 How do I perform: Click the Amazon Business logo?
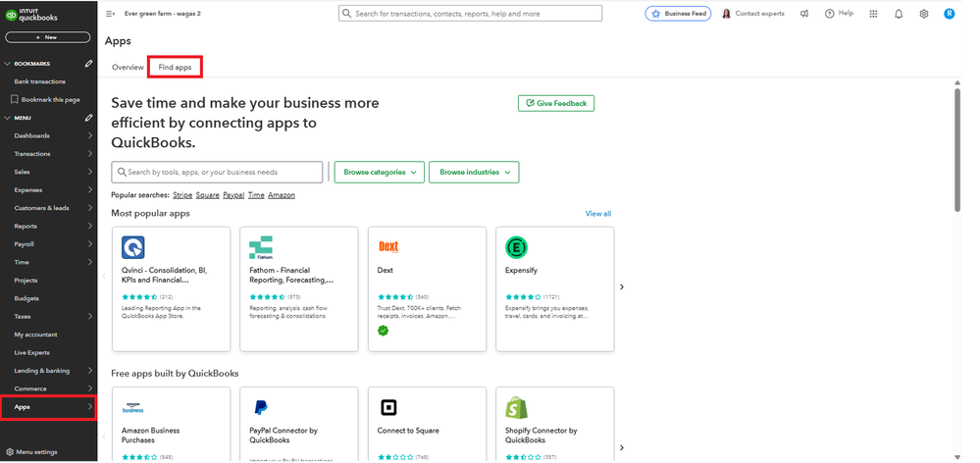[x=133, y=407]
